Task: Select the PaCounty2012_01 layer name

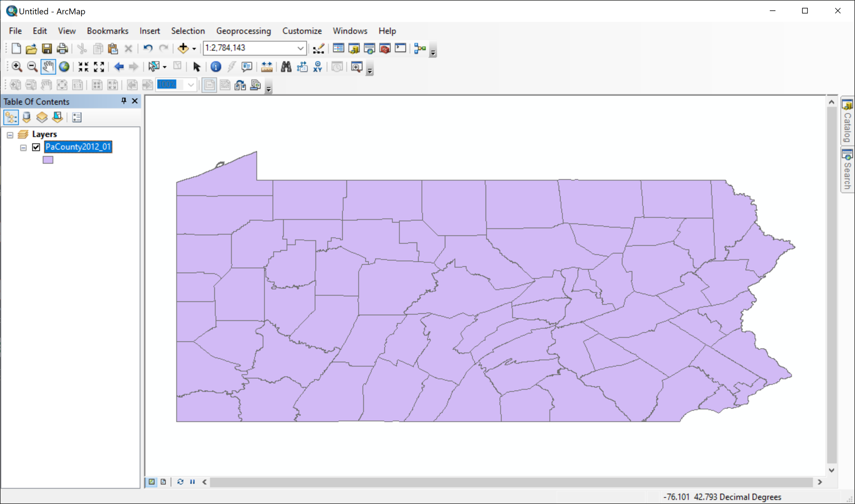Action: [78, 147]
